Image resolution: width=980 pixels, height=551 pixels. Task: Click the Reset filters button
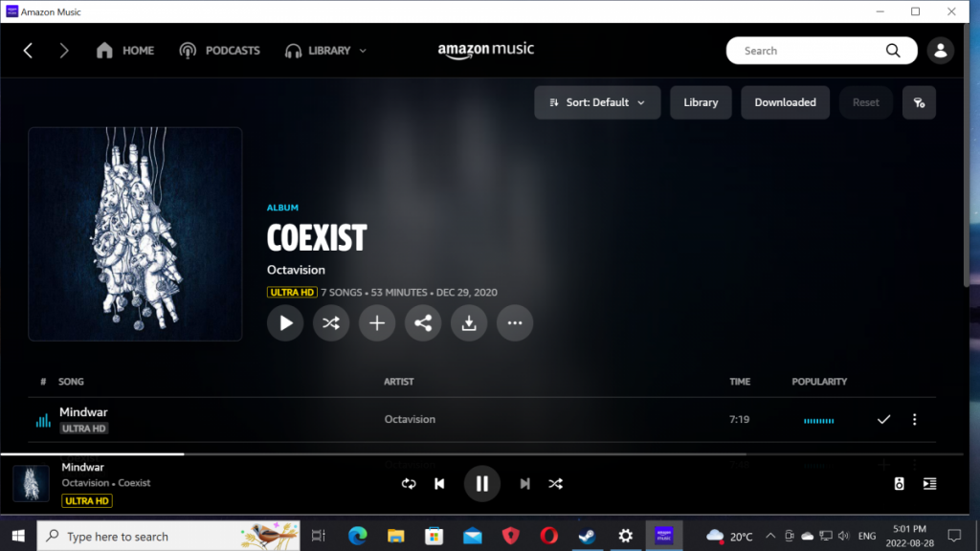pyautogui.click(x=865, y=102)
